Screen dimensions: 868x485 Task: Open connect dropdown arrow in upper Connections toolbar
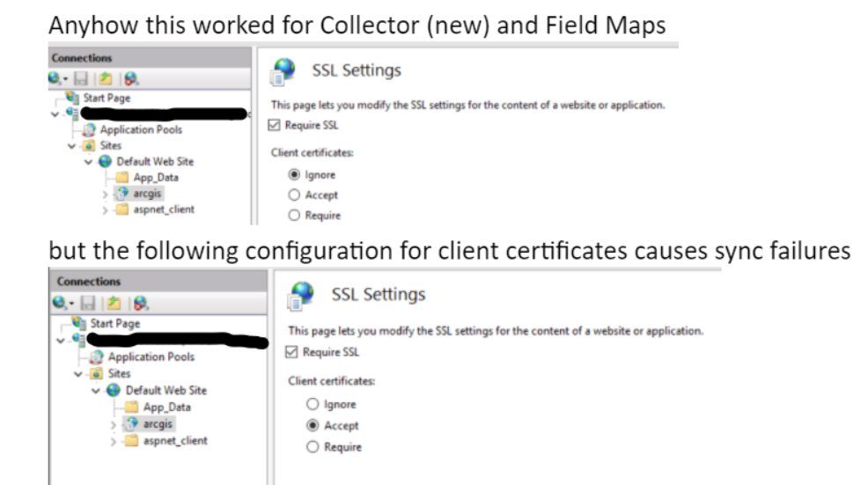click(x=65, y=79)
